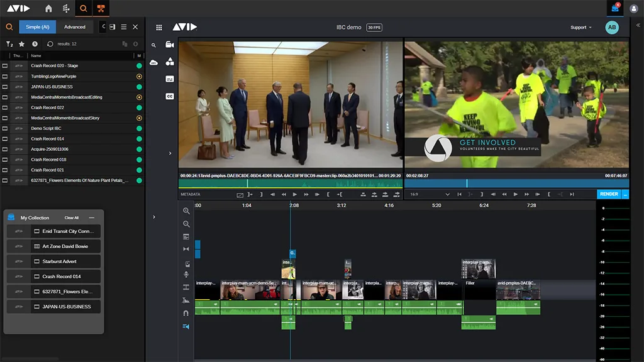
Task: Toggle the audio speaker icon in timeline
Action: 186,326
